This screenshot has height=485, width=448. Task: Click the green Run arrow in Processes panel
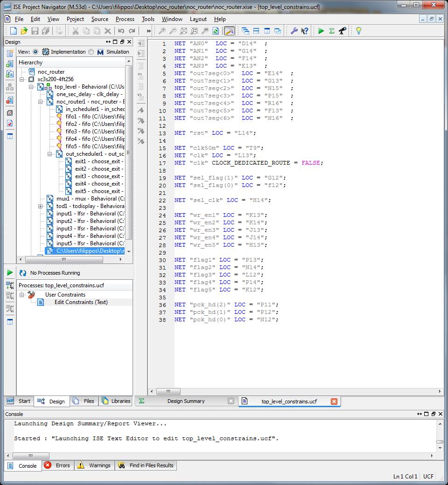(x=10, y=272)
